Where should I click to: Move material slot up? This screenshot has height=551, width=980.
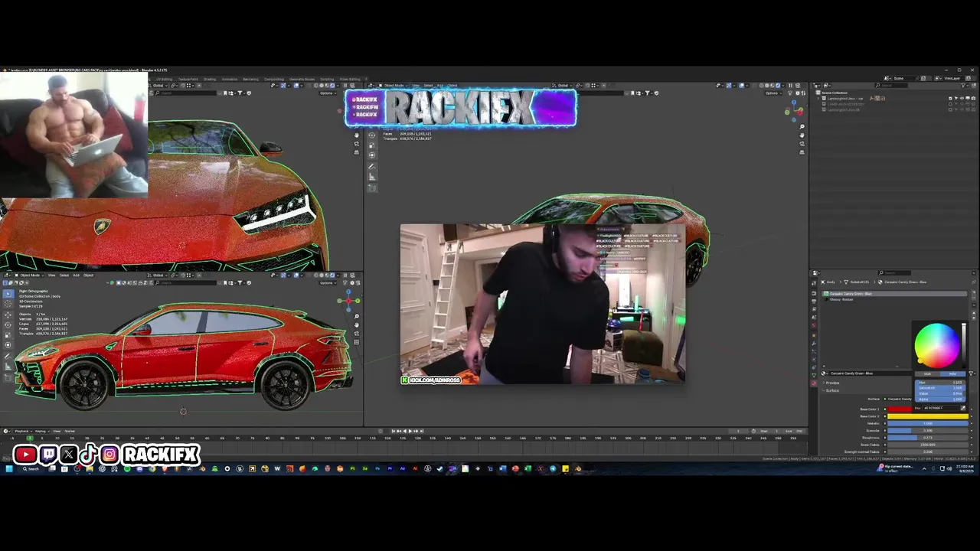click(974, 313)
